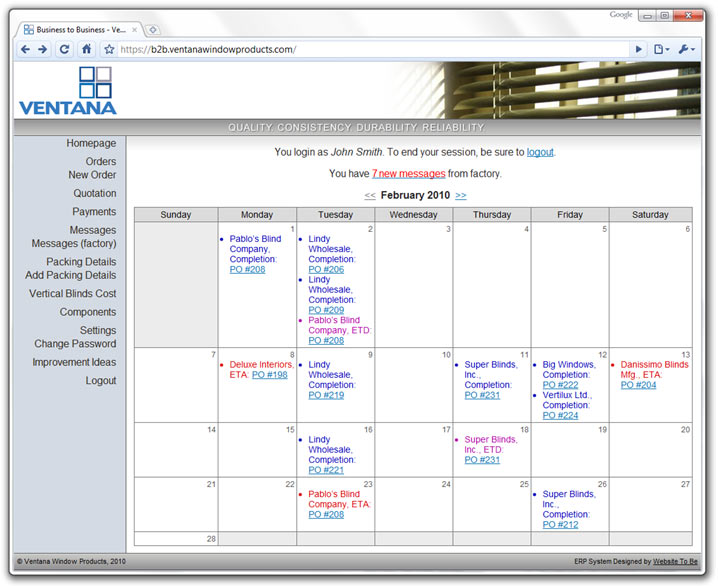The height and width of the screenshot is (586, 718).
Task: Go to the browser Home icon
Action: pos(87,49)
